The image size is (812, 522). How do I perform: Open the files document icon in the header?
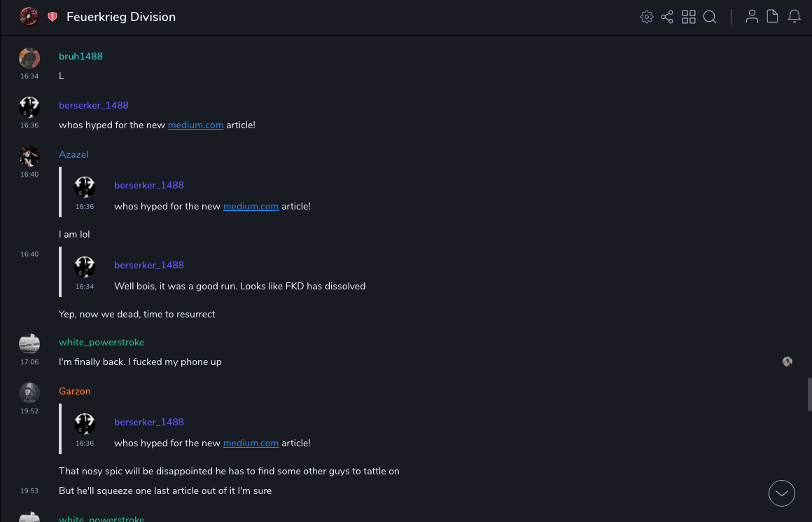773,17
